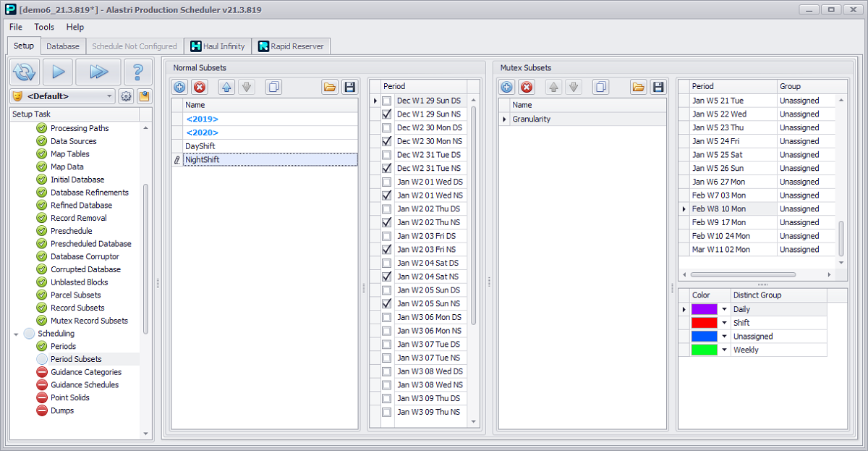The image size is (868, 451).
Task: Open help via the question mark icon
Action: click(137, 72)
